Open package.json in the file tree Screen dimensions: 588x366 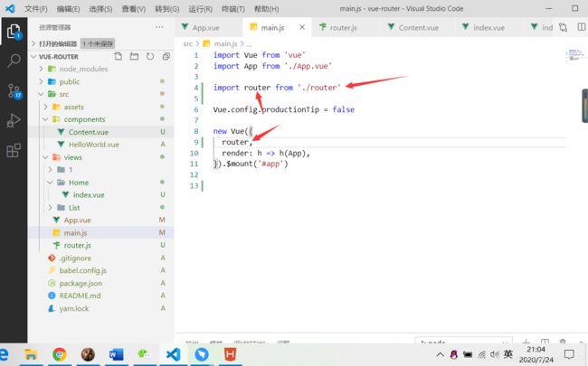(x=81, y=283)
